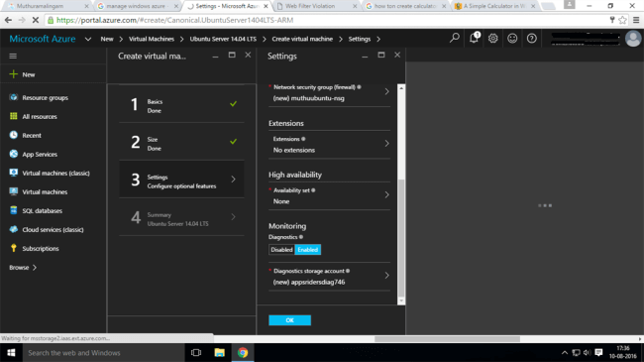Viewport: 644px width, 362px height.
Task: Open step 4 Summary
Action: point(181,217)
